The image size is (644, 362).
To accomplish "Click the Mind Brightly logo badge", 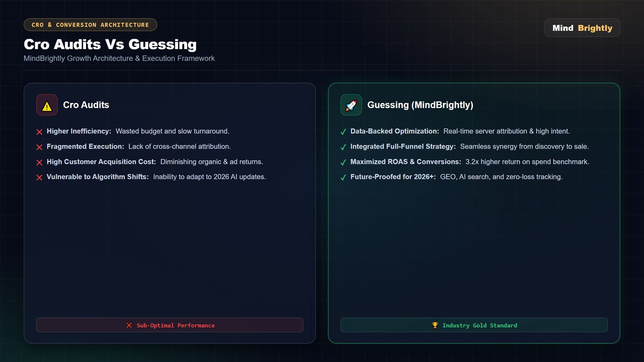I will (582, 28).
